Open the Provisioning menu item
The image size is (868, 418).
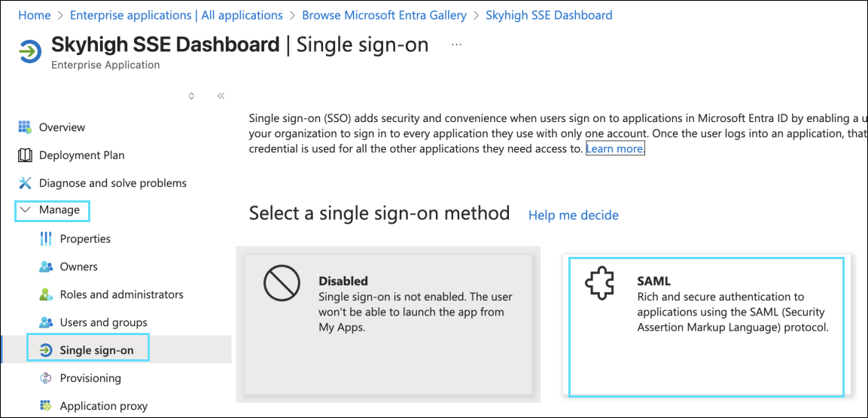(x=90, y=378)
